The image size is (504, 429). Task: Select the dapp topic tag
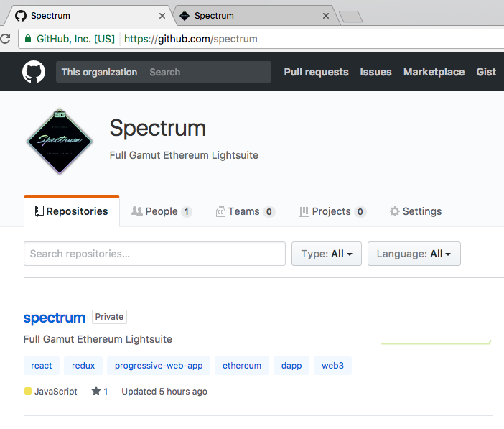pos(291,366)
